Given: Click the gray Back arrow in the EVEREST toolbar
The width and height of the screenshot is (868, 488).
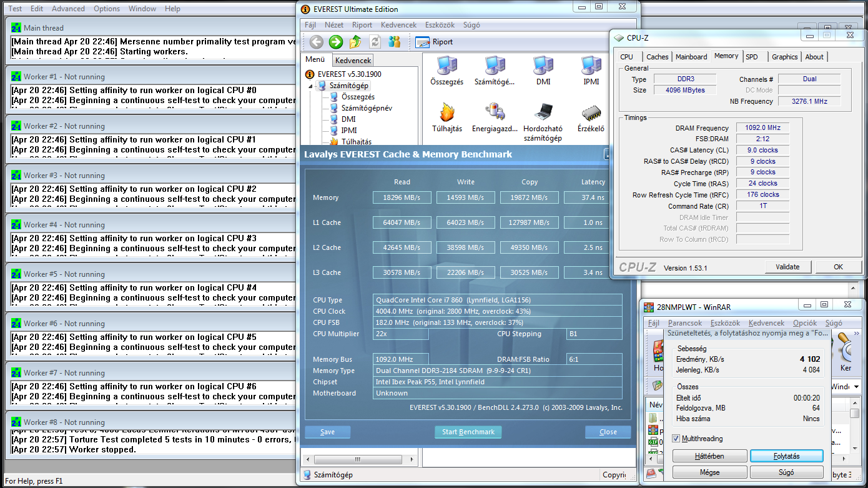Looking at the screenshot, I should coord(317,42).
